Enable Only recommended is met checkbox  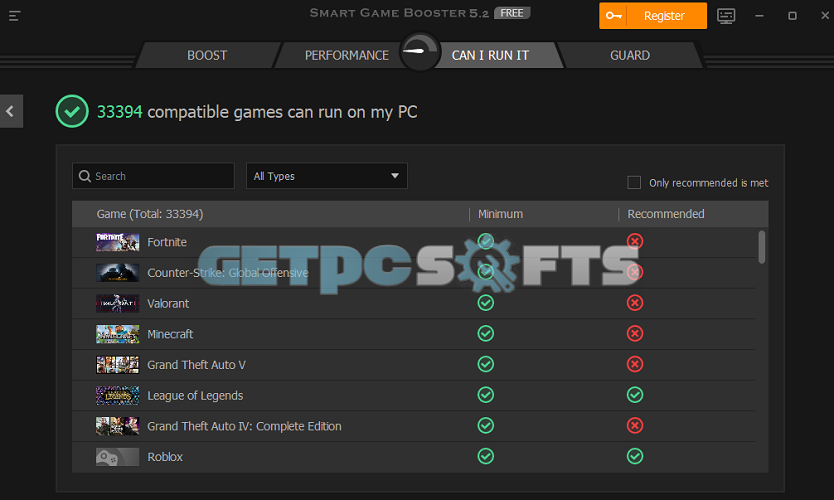coord(634,182)
